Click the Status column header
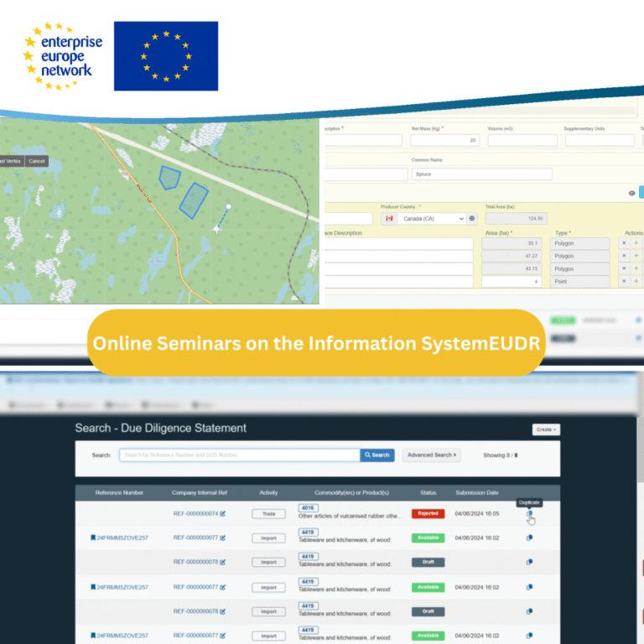 (x=428, y=492)
